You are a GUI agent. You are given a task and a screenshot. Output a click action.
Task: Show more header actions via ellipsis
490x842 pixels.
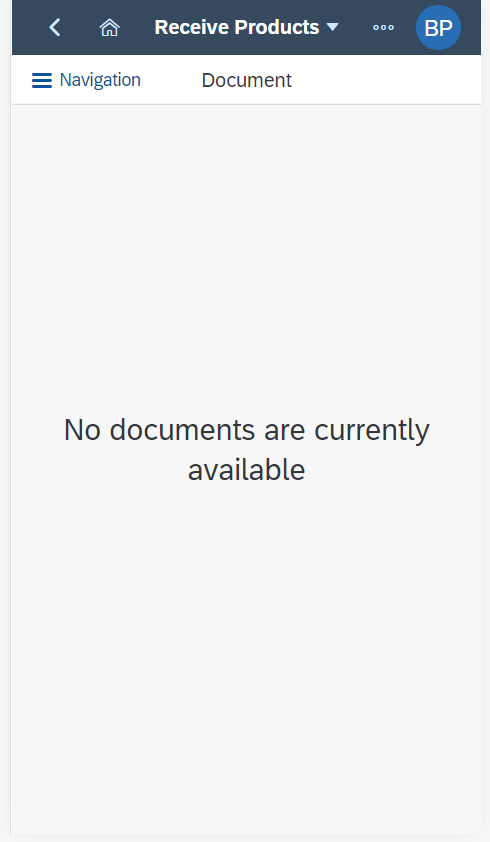coord(384,27)
